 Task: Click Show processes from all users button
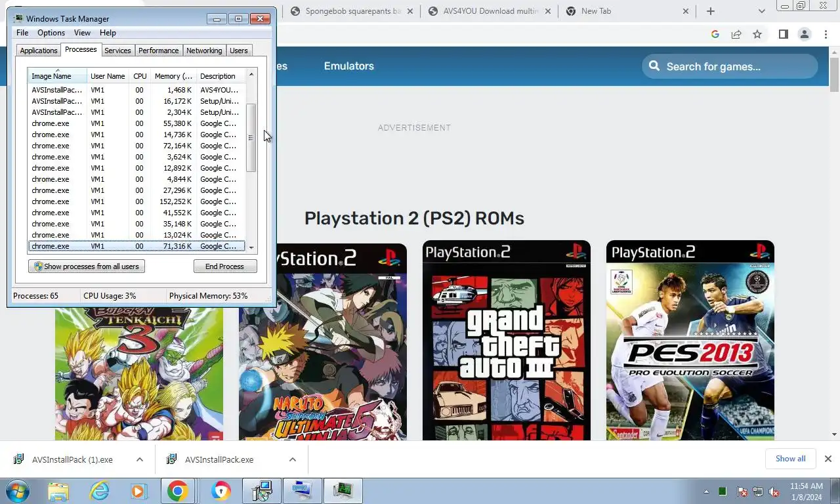click(x=87, y=266)
